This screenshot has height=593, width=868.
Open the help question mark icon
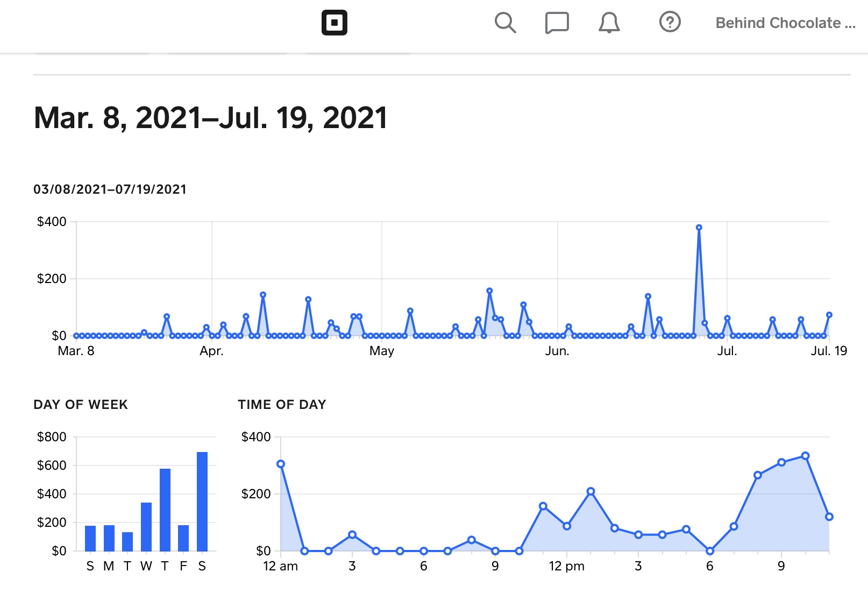(x=670, y=22)
